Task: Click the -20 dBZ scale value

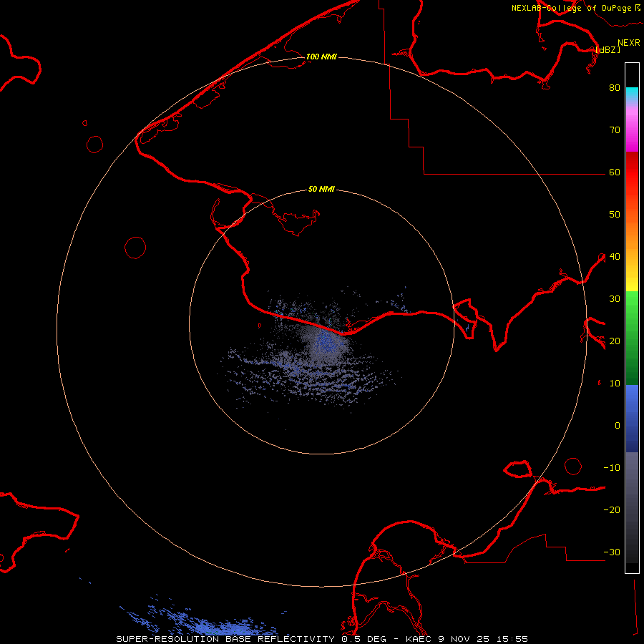Action: 612,509
